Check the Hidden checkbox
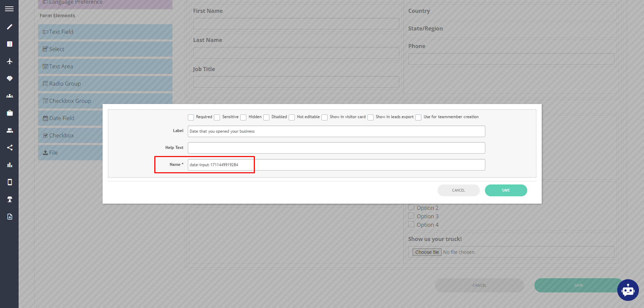 tap(243, 117)
